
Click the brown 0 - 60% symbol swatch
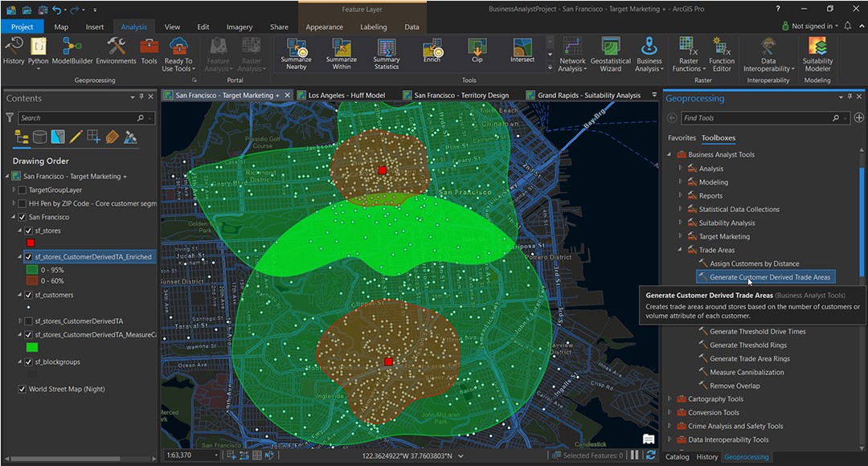(x=32, y=281)
